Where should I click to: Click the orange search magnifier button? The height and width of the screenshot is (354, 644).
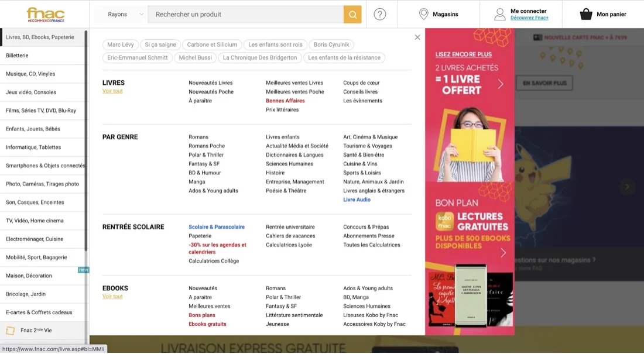point(352,15)
